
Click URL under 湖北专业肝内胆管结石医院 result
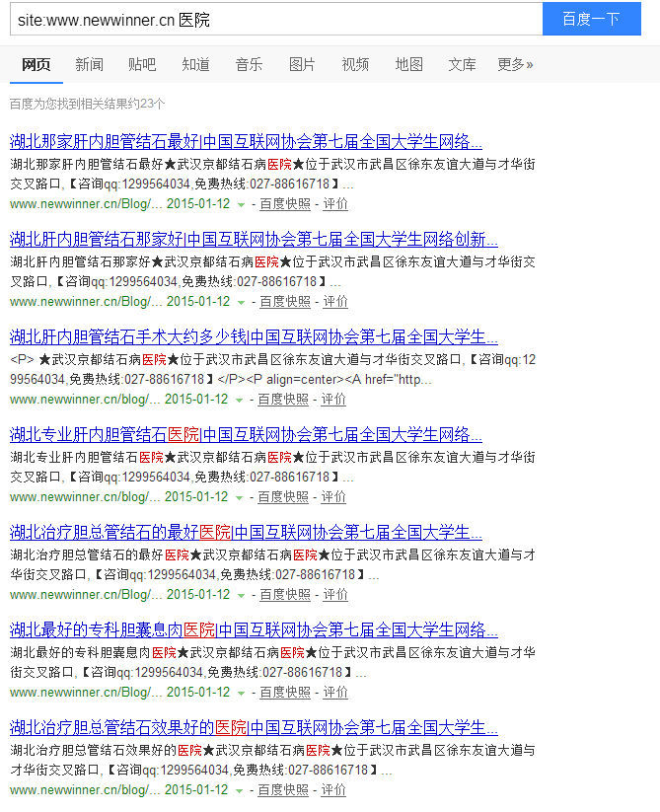pos(85,497)
